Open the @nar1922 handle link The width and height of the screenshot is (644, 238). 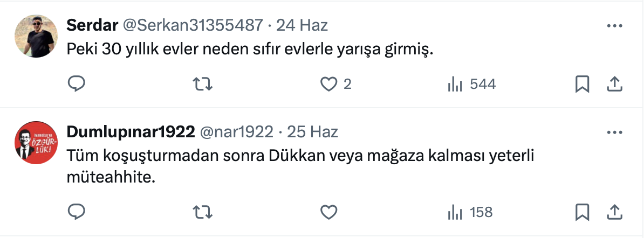click(x=237, y=131)
